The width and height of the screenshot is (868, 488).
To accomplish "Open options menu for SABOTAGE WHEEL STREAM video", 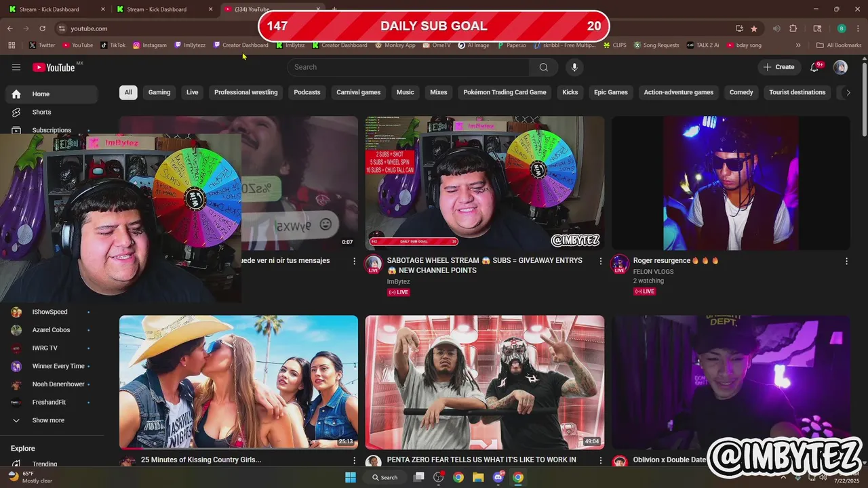I will coord(600,261).
